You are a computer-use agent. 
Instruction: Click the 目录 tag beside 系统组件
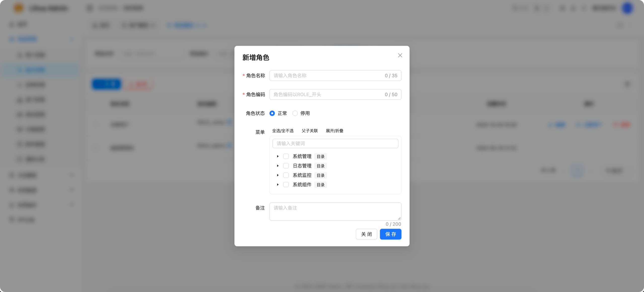click(x=320, y=185)
